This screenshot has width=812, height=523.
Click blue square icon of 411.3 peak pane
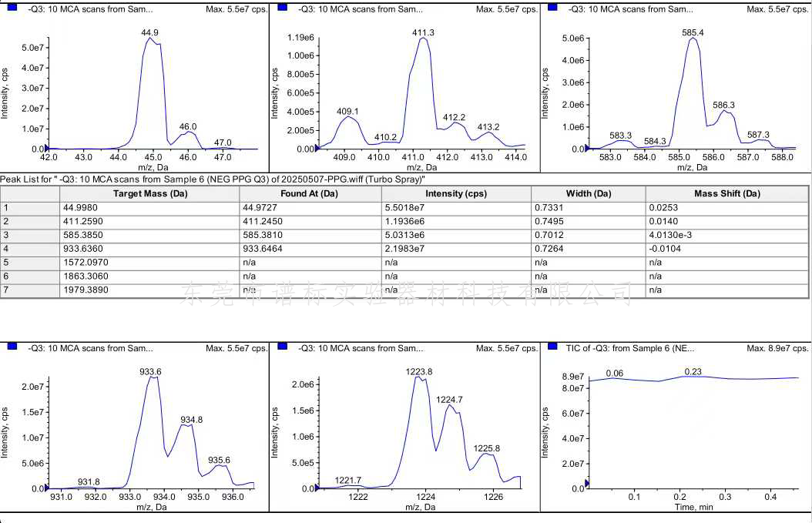coord(282,8)
